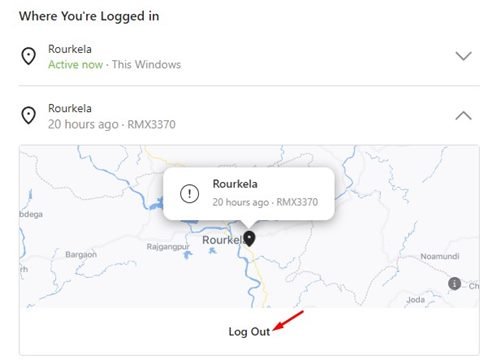Click the Rajgangpur label on the map

pyautogui.click(x=168, y=247)
